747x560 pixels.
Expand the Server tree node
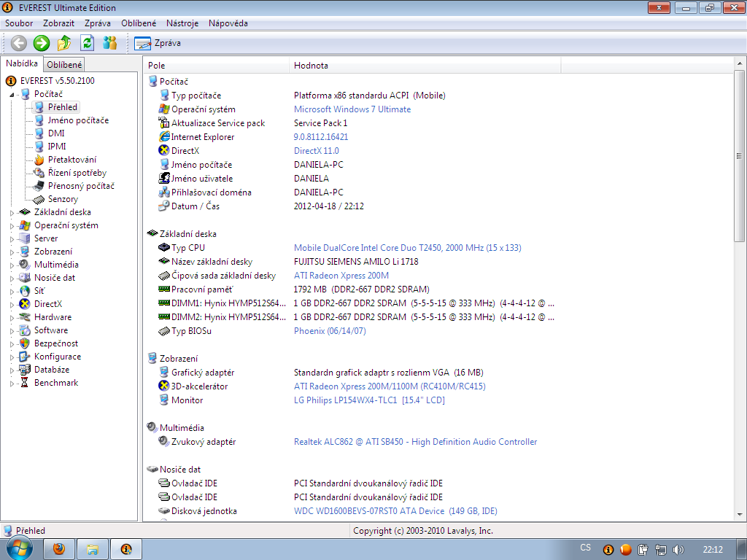(x=12, y=239)
